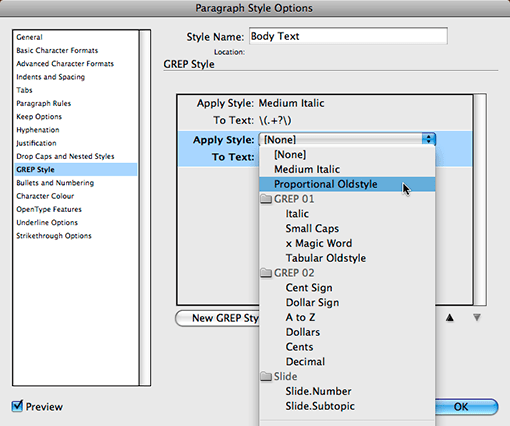Open Strikethrough Options section

54,236
